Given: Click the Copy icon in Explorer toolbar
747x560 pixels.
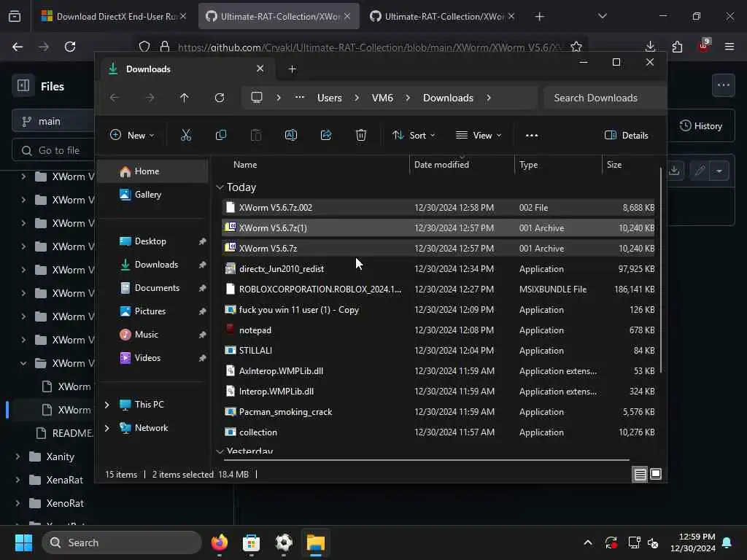Looking at the screenshot, I should pos(220,135).
